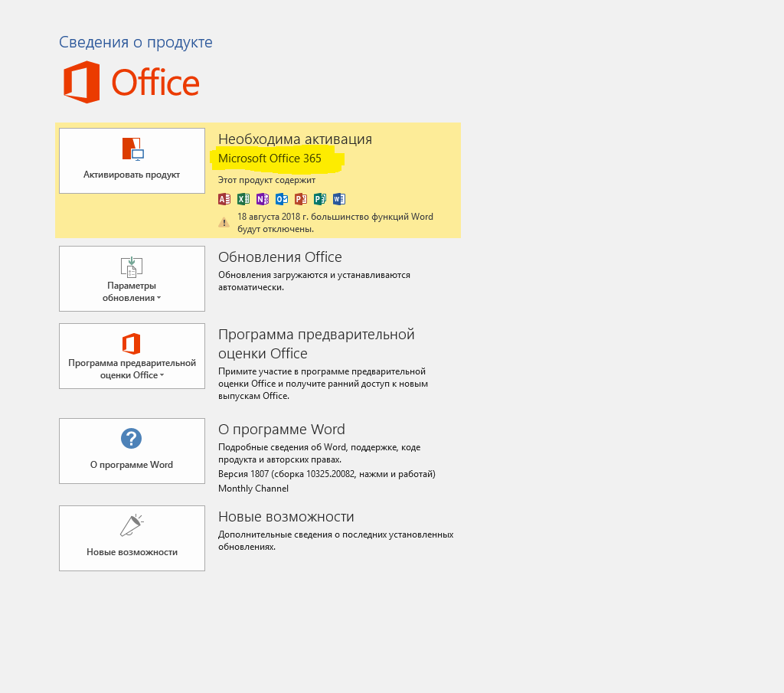Click the Word app icon
This screenshot has height=693, width=784.
click(339, 199)
